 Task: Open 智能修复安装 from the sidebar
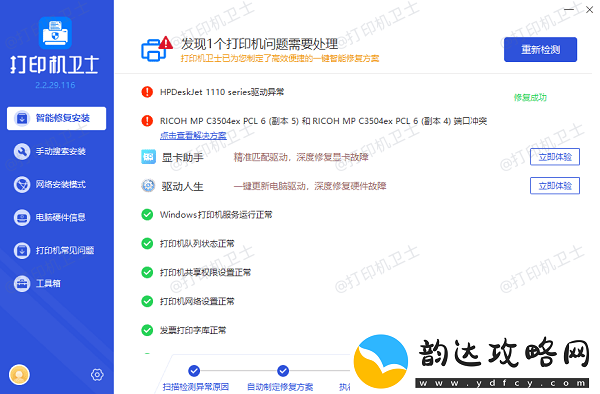pyautogui.click(x=57, y=118)
